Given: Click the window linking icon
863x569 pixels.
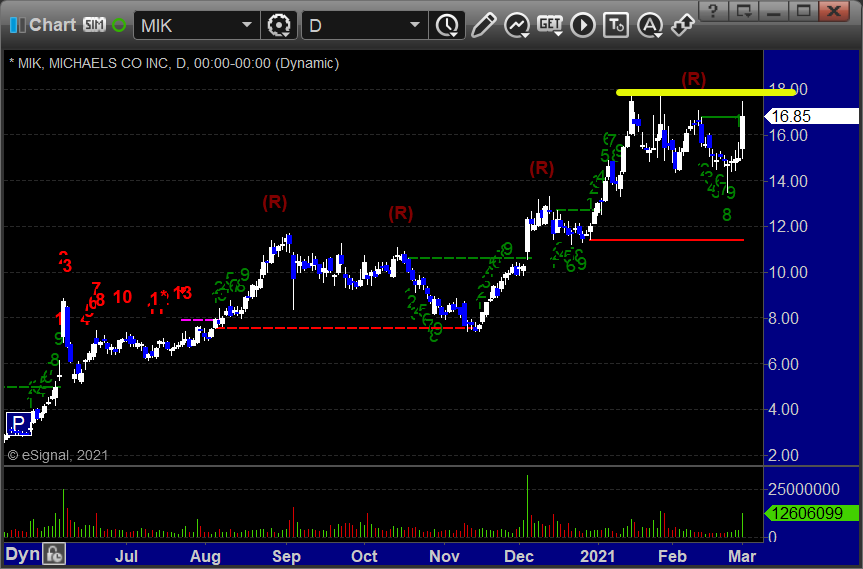Looking at the screenshot, I should [x=683, y=25].
